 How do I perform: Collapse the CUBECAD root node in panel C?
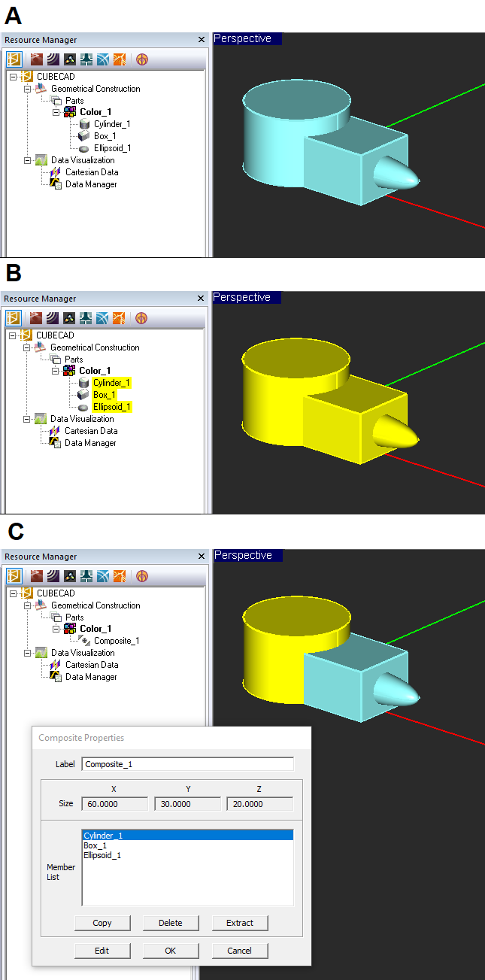pyautogui.click(x=13, y=593)
